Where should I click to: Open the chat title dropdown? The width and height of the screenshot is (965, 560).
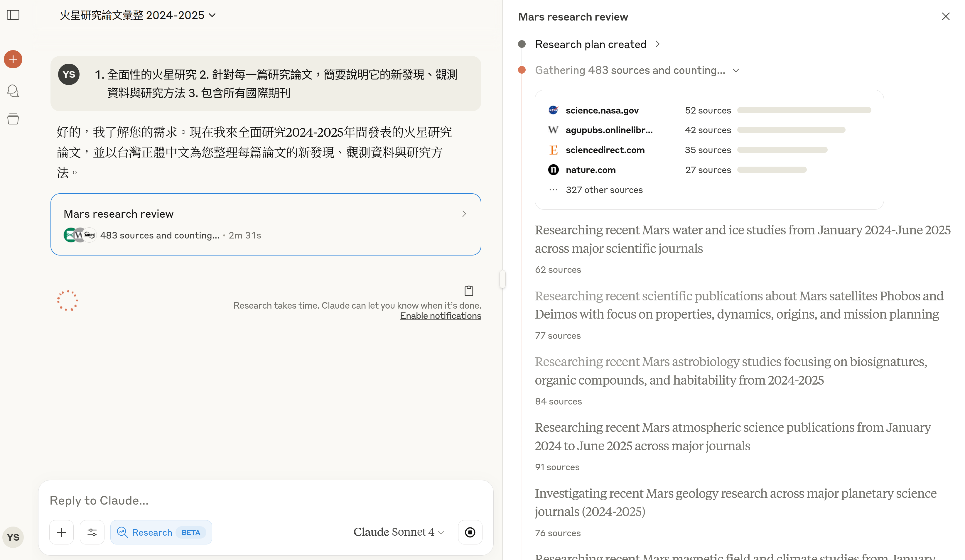pyautogui.click(x=138, y=15)
